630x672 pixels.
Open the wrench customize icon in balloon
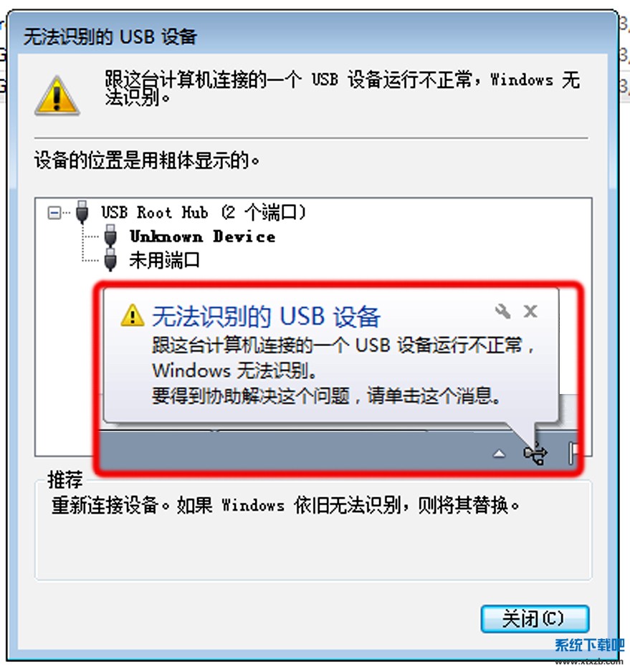[502, 311]
